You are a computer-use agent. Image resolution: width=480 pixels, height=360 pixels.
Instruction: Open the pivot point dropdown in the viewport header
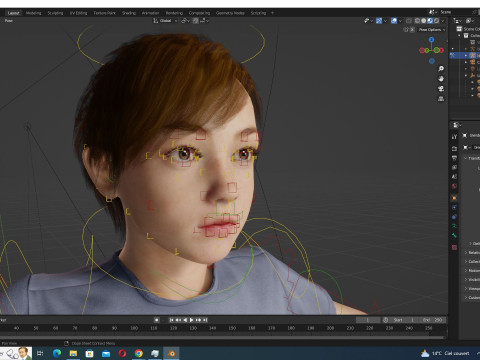[x=185, y=21]
